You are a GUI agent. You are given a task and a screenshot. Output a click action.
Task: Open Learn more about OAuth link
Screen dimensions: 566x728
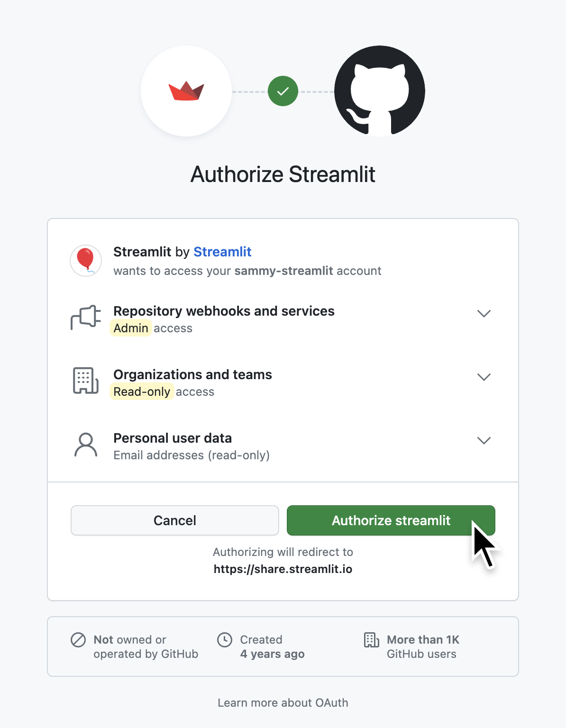[x=283, y=702]
